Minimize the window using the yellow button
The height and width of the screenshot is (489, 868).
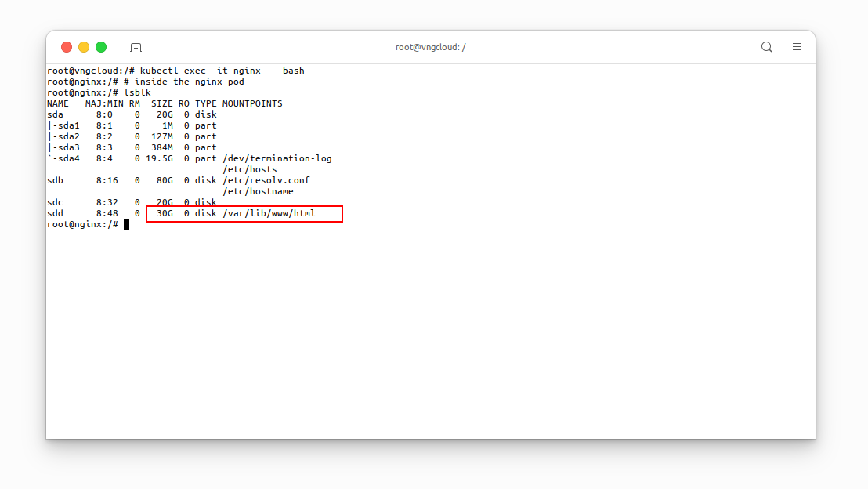coord(84,47)
